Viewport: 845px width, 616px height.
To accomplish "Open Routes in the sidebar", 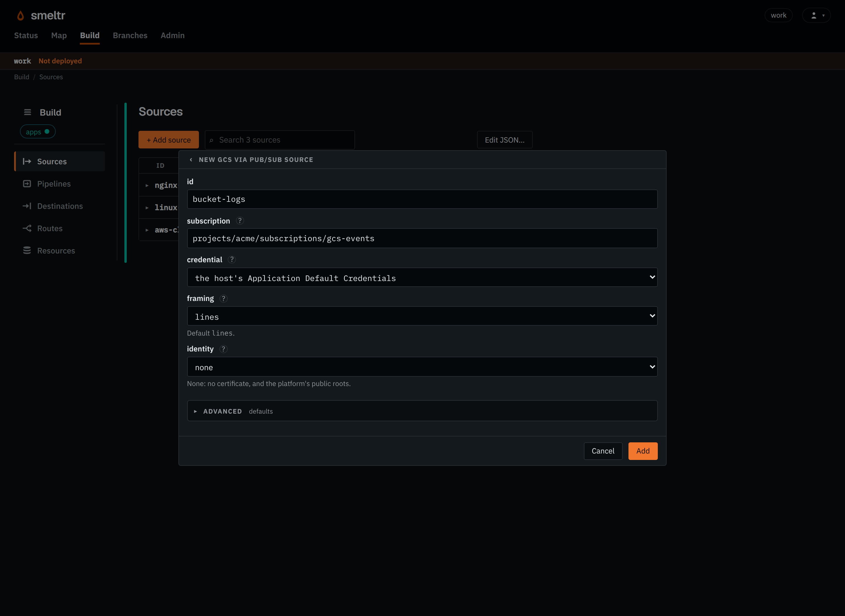I will [60, 229].
